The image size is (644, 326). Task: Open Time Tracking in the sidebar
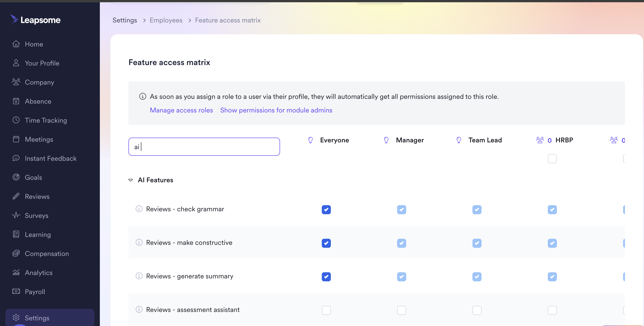[x=46, y=120]
